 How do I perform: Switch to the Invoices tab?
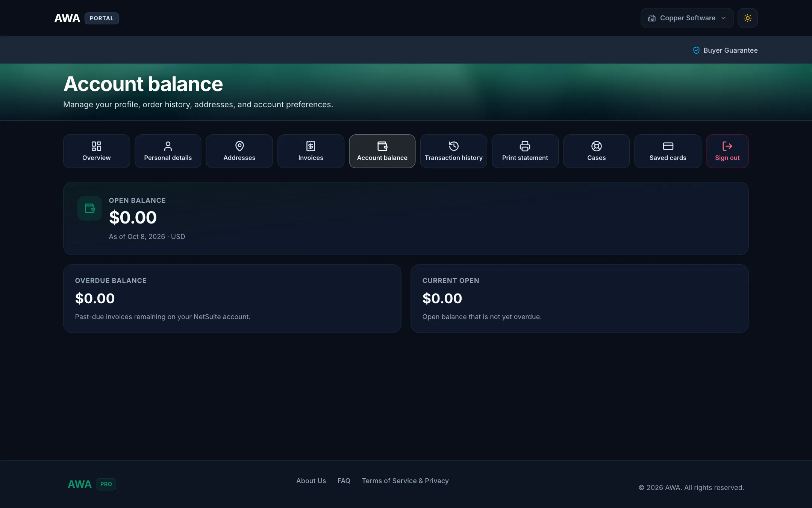coord(311,151)
